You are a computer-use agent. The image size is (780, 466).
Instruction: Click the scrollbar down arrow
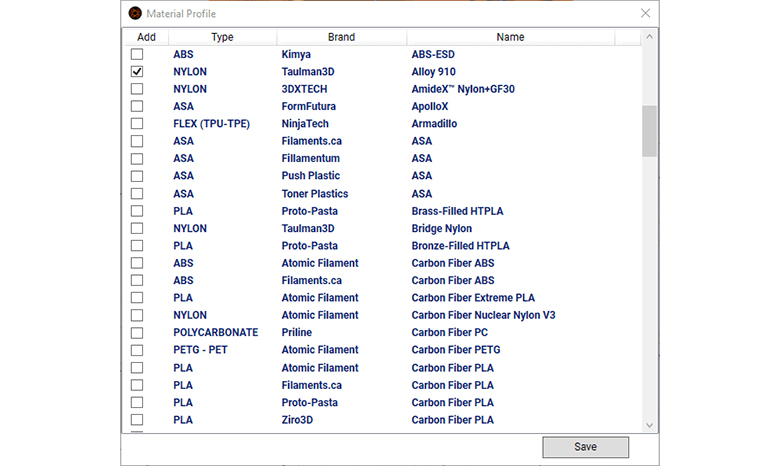coord(649,425)
